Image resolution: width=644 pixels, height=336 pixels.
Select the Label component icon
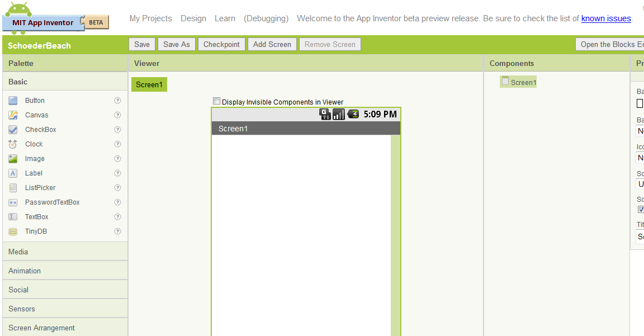(13, 173)
